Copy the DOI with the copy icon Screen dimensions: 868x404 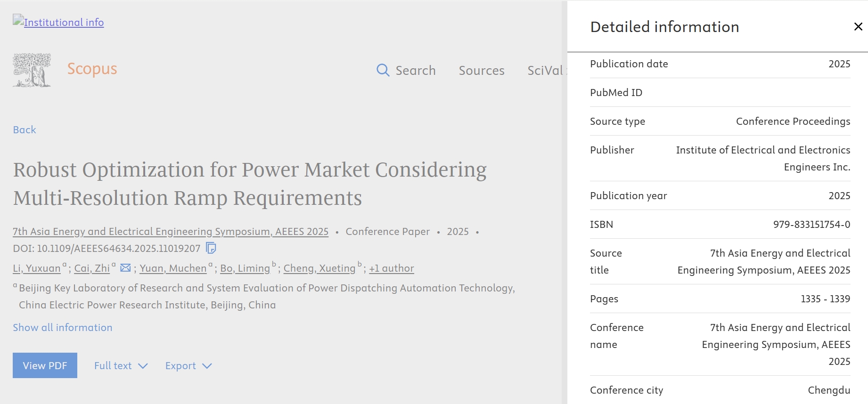click(211, 248)
